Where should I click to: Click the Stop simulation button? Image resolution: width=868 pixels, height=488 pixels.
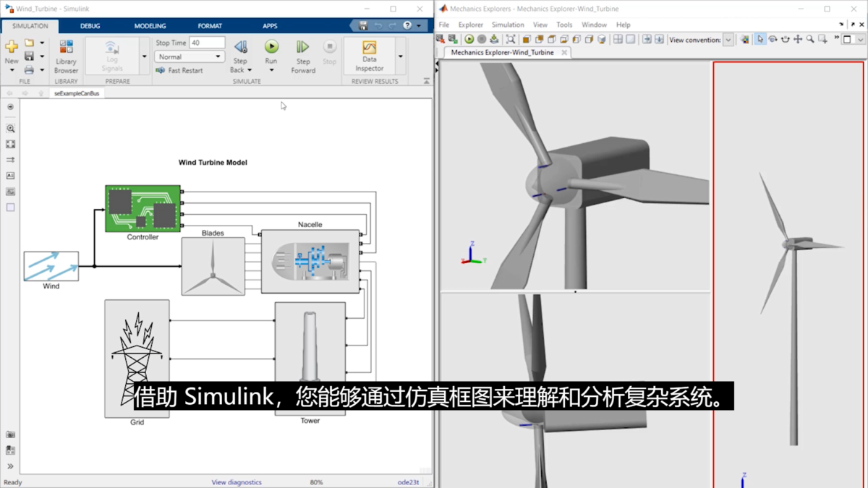pos(329,52)
